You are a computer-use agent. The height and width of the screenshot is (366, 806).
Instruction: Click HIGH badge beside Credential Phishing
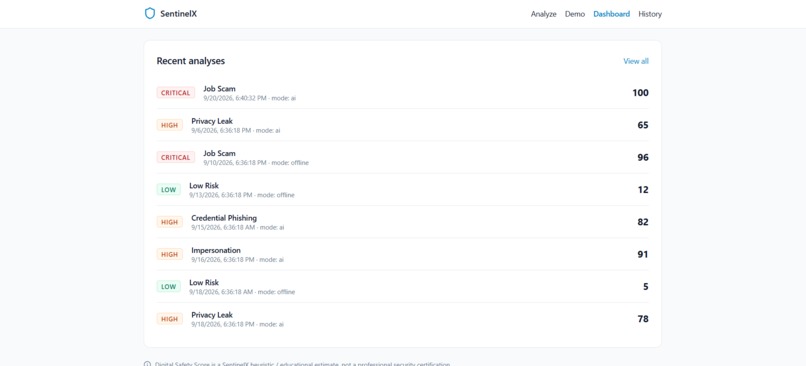pos(170,222)
